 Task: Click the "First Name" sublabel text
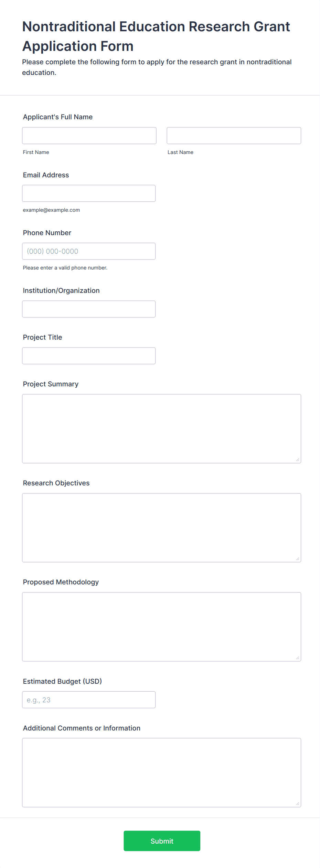coord(36,152)
